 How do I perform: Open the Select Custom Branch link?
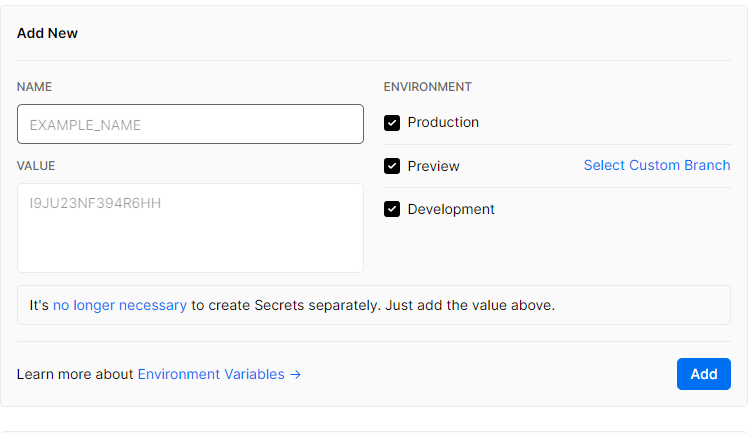(656, 165)
